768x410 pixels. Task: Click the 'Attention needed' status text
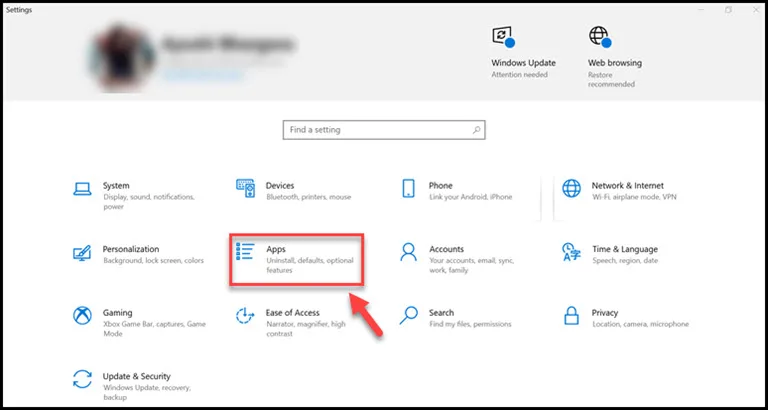(520, 75)
